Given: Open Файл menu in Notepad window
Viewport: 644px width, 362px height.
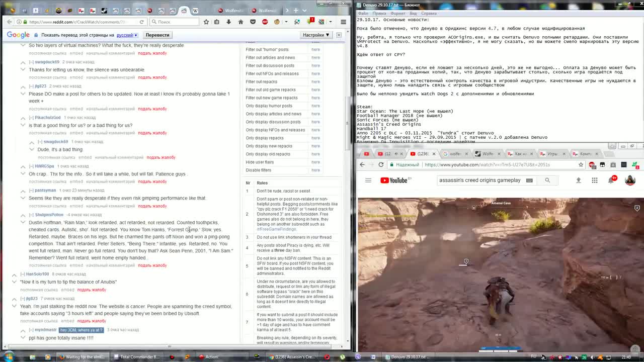Looking at the screenshot, I should [x=363, y=13].
